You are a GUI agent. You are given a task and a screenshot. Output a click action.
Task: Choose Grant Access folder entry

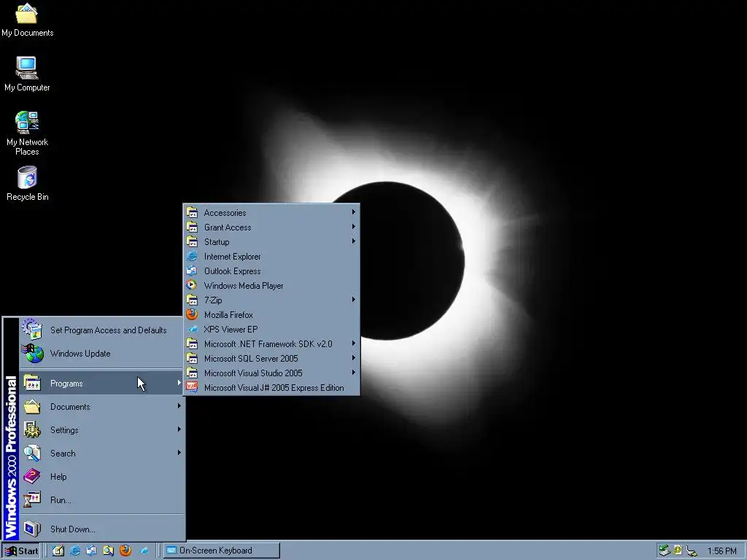click(x=271, y=227)
